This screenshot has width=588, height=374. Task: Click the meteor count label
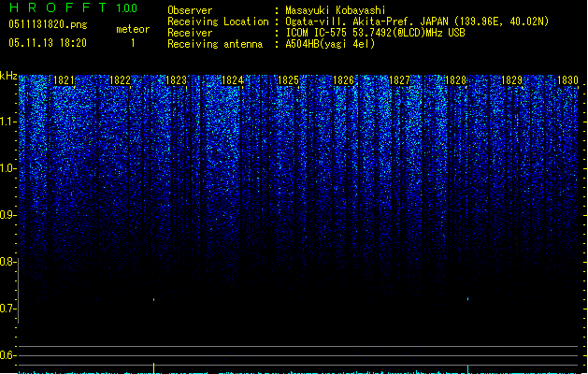(x=133, y=29)
